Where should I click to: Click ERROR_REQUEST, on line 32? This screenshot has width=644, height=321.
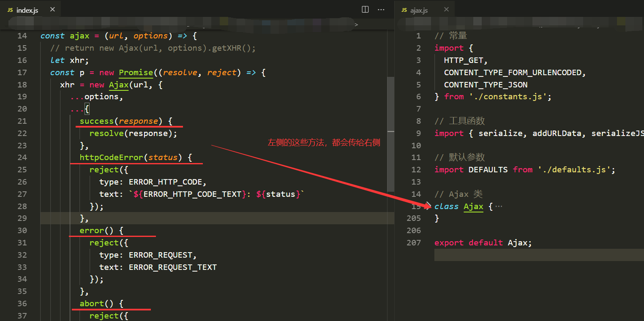click(x=163, y=255)
